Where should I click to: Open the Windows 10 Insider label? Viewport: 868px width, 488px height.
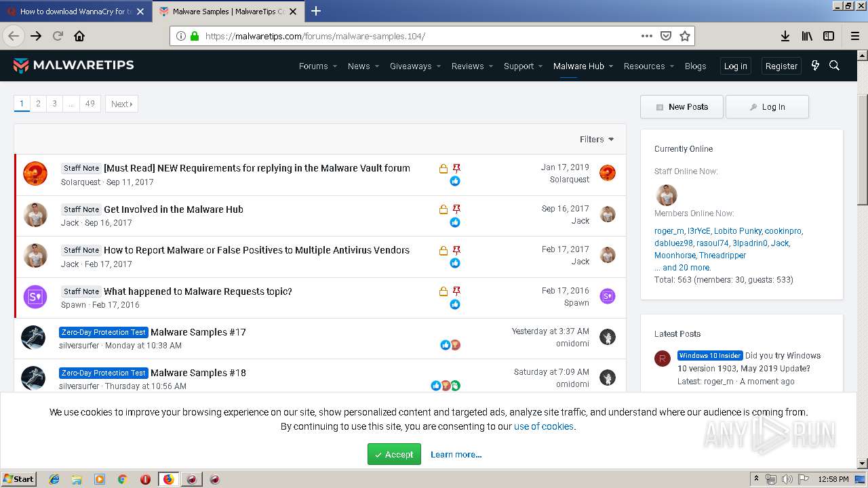tap(710, 355)
